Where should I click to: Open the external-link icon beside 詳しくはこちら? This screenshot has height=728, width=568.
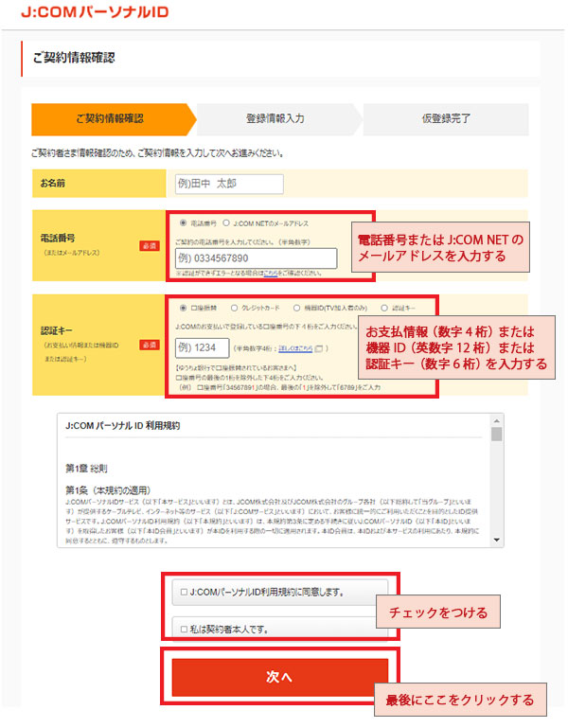point(319,348)
